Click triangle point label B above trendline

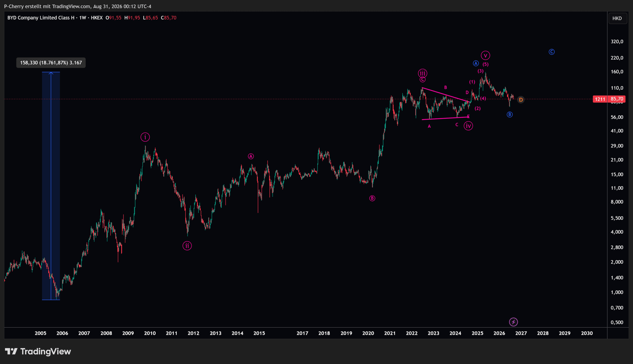tap(446, 87)
